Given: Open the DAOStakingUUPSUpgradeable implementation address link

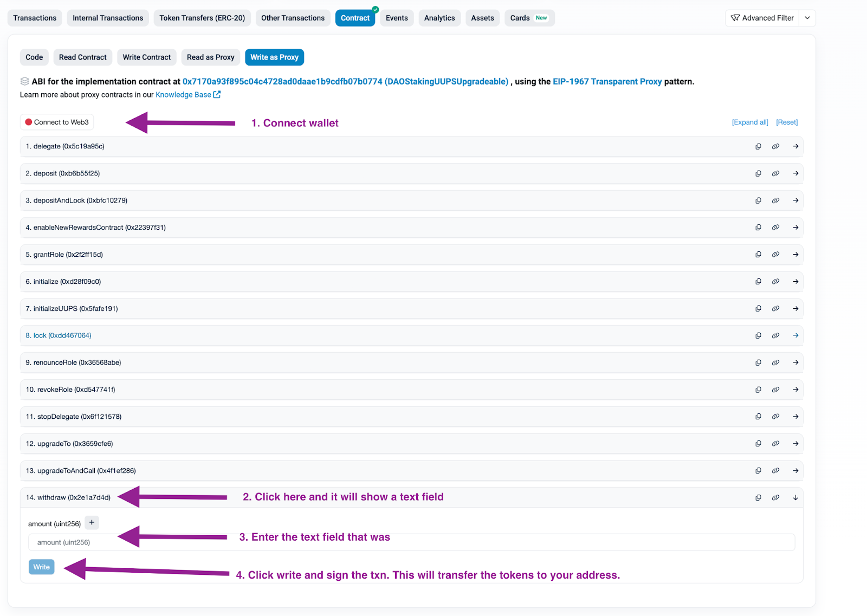Looking at the screenshot, I should (345, 82).
